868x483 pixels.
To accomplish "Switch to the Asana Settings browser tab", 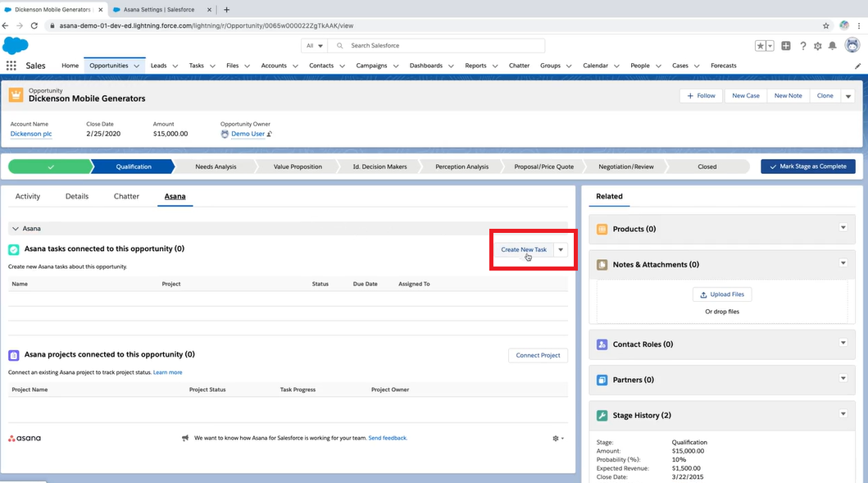I will (159, 9).
